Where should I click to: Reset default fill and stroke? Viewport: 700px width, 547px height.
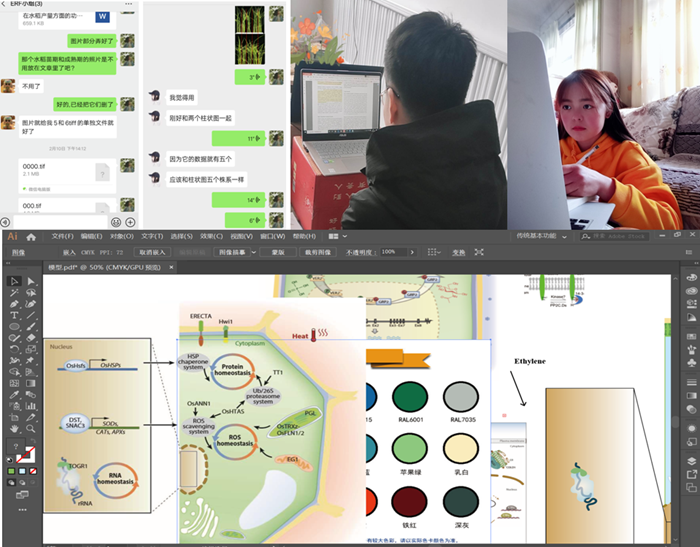tap(10, 459)
